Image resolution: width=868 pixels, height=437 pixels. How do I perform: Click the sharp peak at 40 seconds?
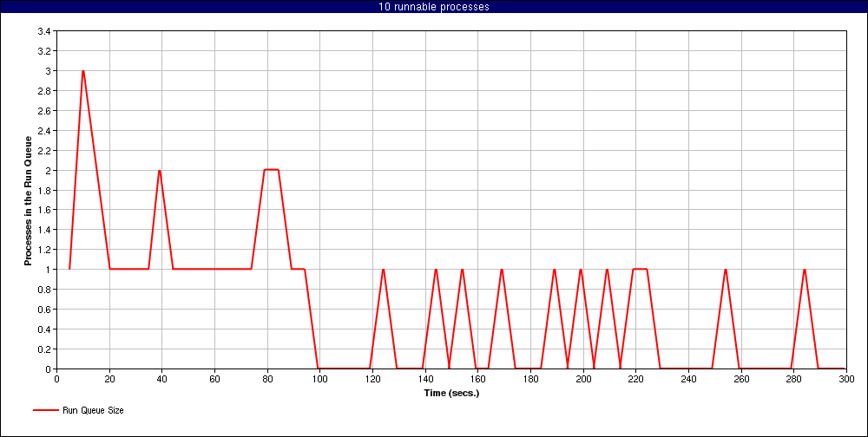pyautogui.click(x=160, y=171)
